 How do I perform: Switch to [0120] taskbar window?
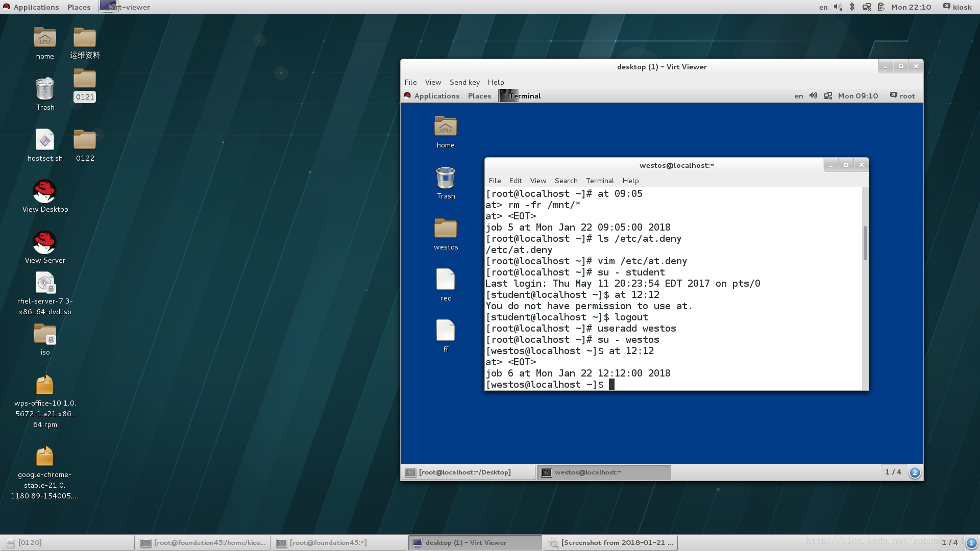[x=67, y=543]
